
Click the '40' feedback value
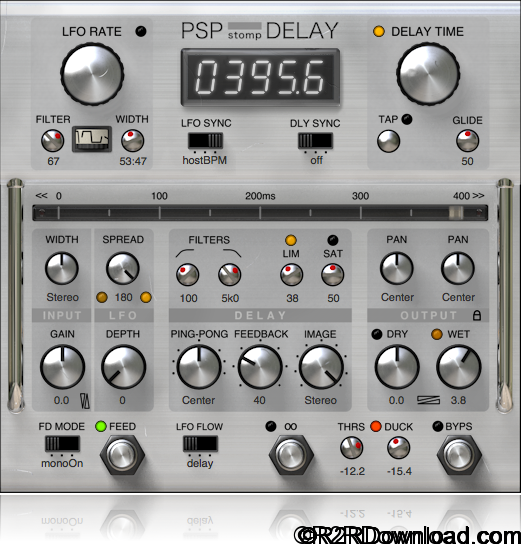[259, 401]
